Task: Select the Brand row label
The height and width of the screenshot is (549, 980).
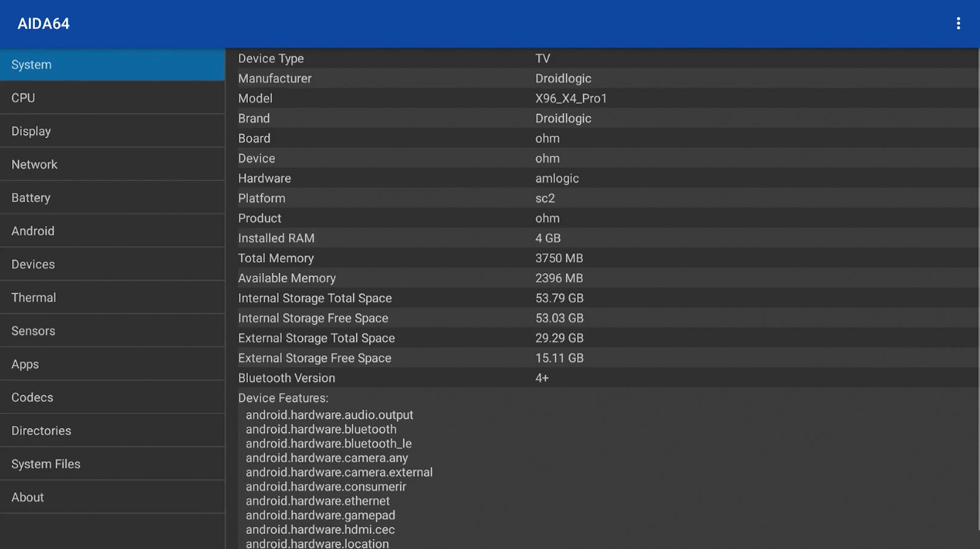Action: pos(254,118)
